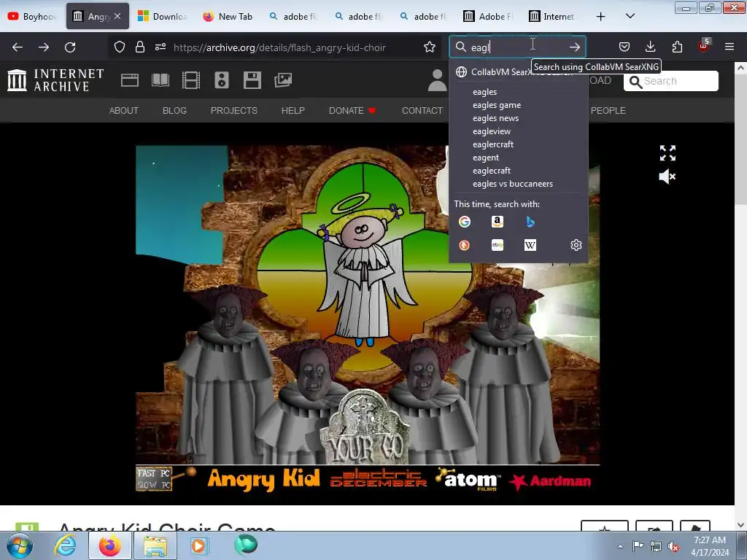Click the uBlock Origin extension icon
Screen dimensions: 747x560
pos(704,46)
